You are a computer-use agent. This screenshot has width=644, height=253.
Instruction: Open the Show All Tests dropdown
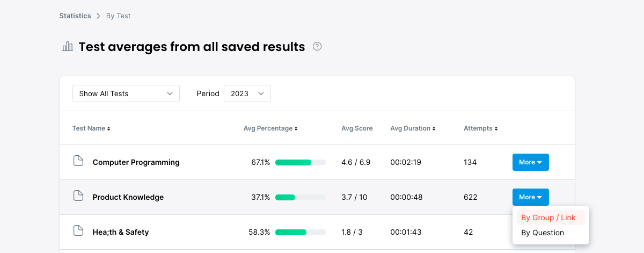(x=126, y=93)
